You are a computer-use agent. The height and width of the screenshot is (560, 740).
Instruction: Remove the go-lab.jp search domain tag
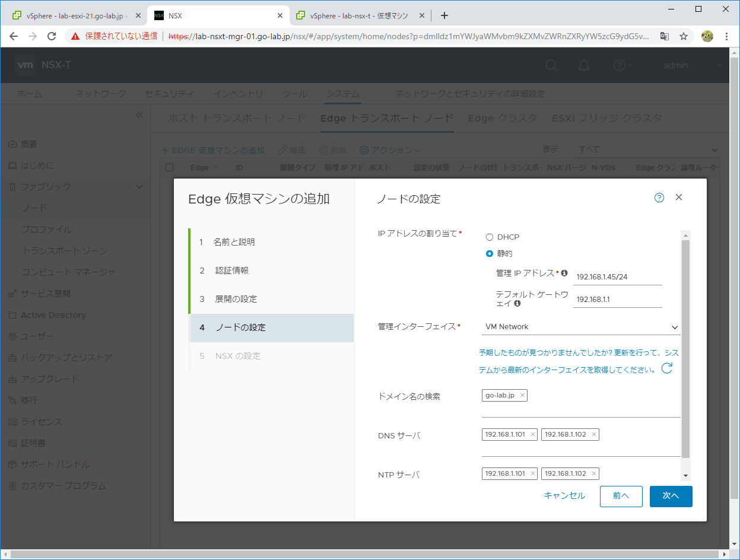pyautogui.click(x=522, y=395)
